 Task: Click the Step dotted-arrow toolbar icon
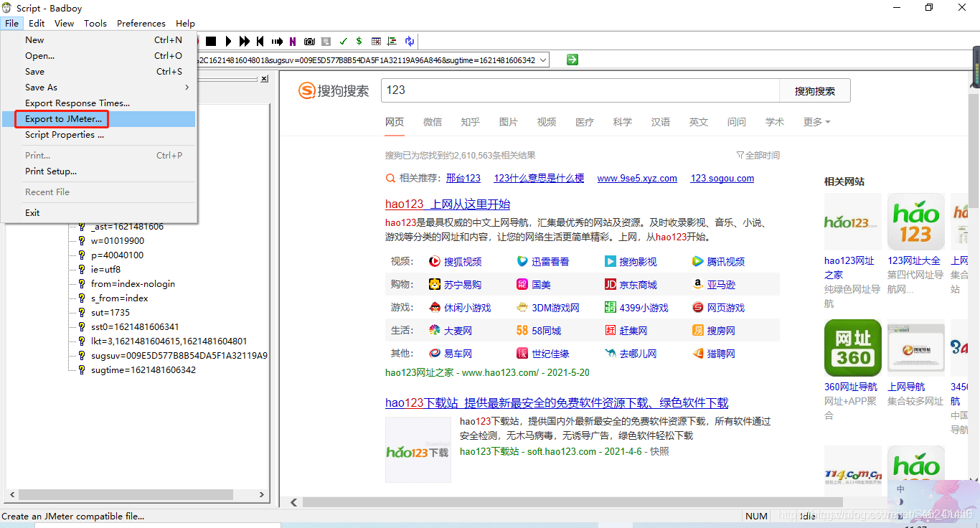[x=277, y=42]
